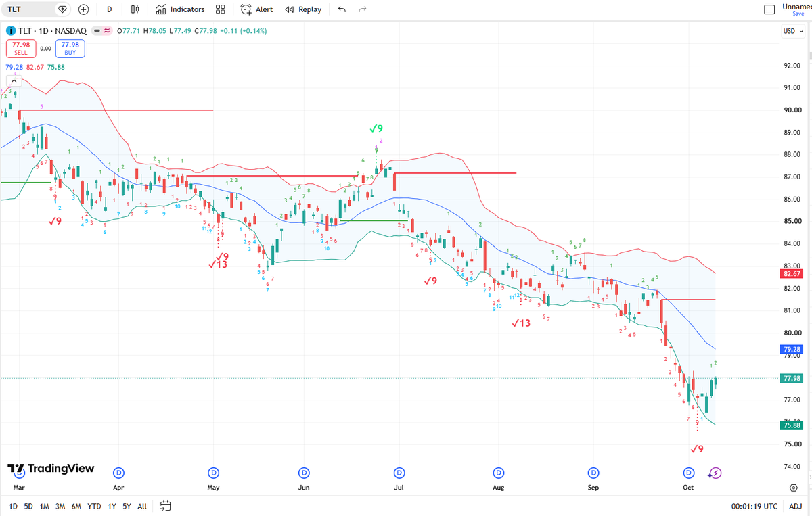Set the range to 1D

click(13, 506)
